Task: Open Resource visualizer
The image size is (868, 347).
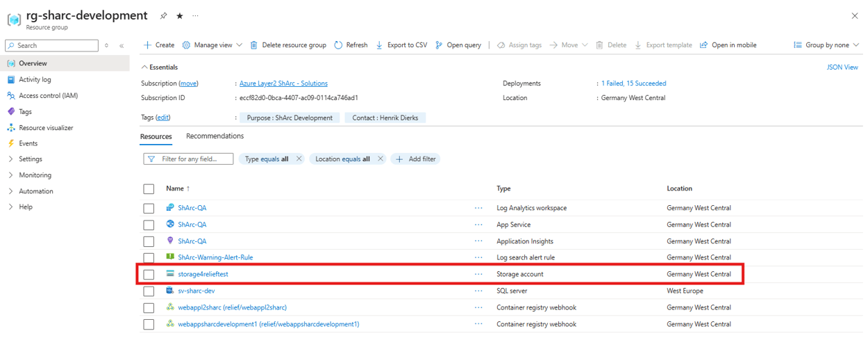Action: (x=46, y=128)
